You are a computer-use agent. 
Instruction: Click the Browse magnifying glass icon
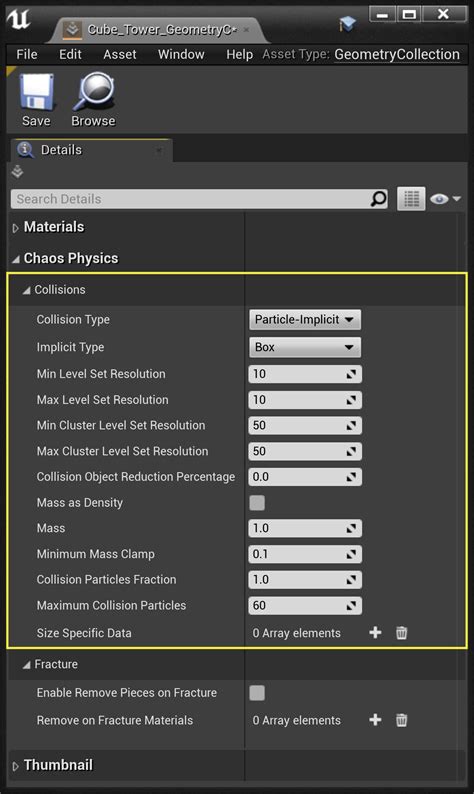pos(94,91)
